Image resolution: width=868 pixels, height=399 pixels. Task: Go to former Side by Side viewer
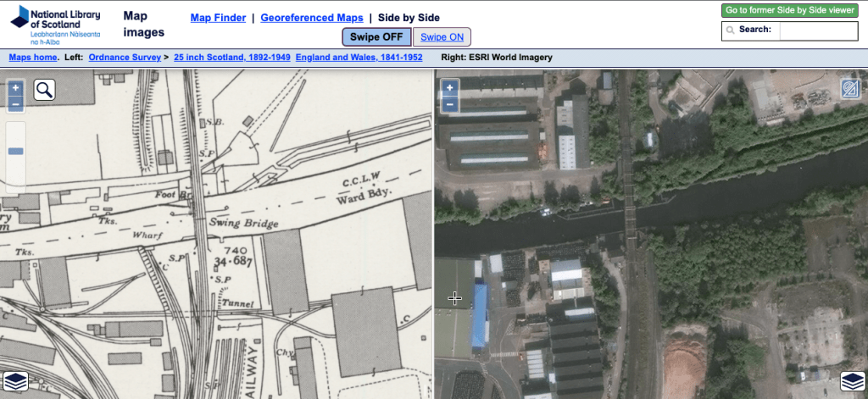coord(789,10)
